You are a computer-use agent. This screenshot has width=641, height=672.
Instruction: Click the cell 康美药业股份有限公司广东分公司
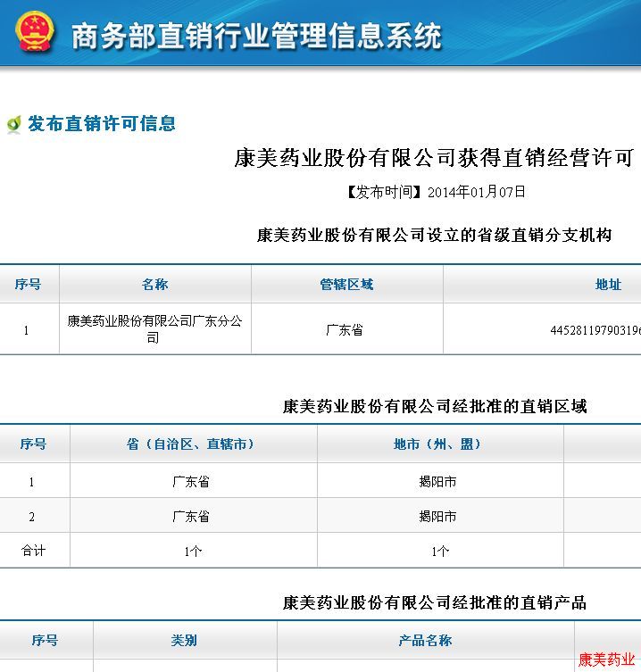154,329
